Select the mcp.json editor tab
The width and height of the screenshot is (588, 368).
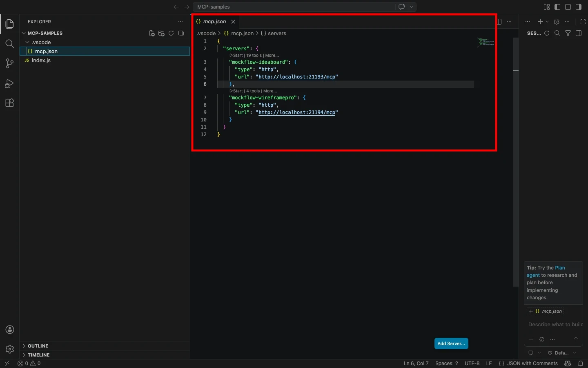pyautogui.click(x=214, y=22)
